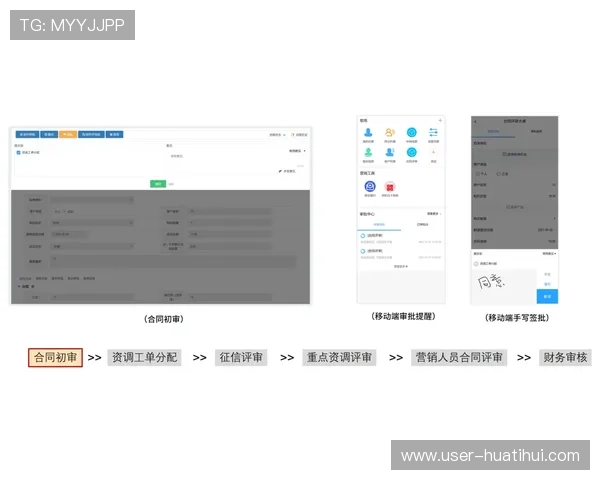
Task: Click the orange button in the web toolbar
Action: click(68, 134)
